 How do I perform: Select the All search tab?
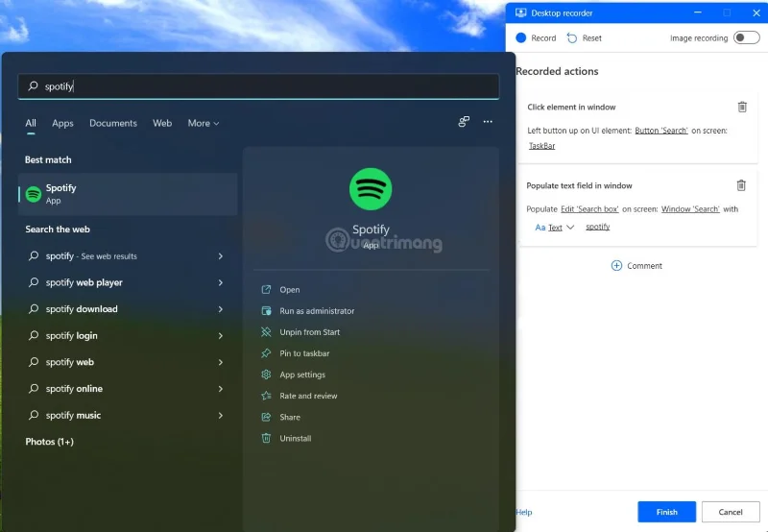pos(31,123)
